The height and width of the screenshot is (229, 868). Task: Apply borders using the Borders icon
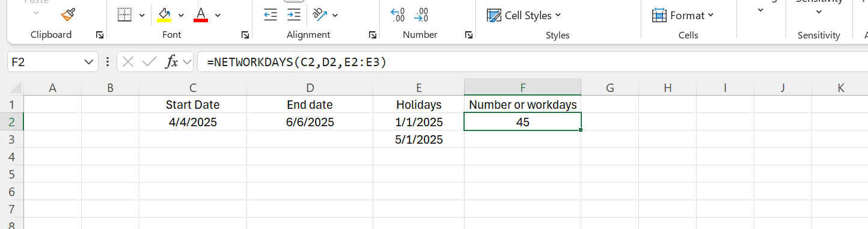pos(124,14)
